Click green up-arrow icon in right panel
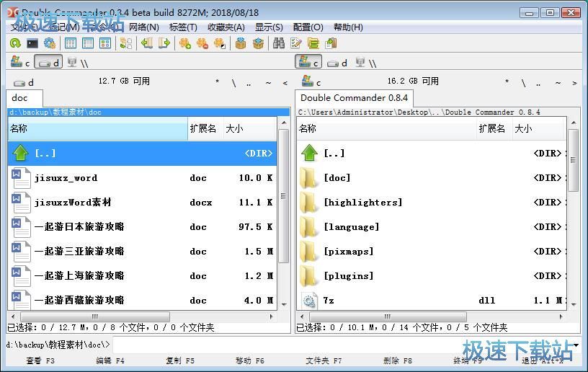This screenshot has height=372, width=588. 309,153
